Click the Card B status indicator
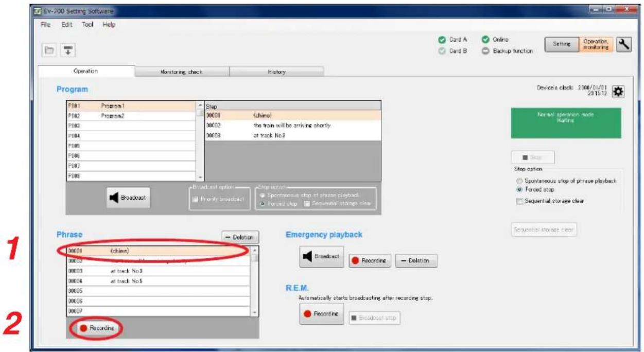This screenshot has width=644, height=352. tap(452, 50)
